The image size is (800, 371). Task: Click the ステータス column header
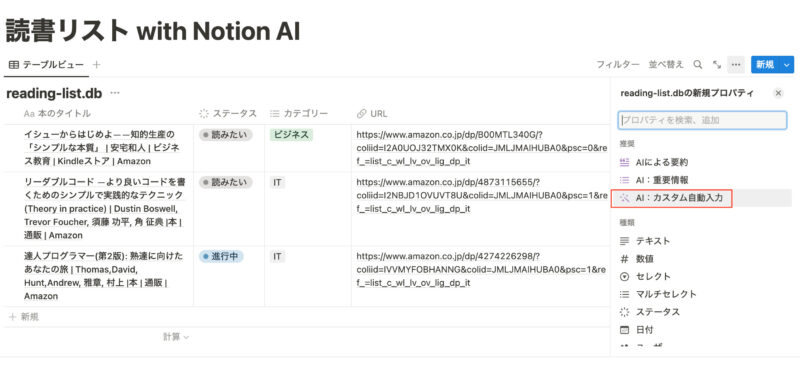(229, 113)
